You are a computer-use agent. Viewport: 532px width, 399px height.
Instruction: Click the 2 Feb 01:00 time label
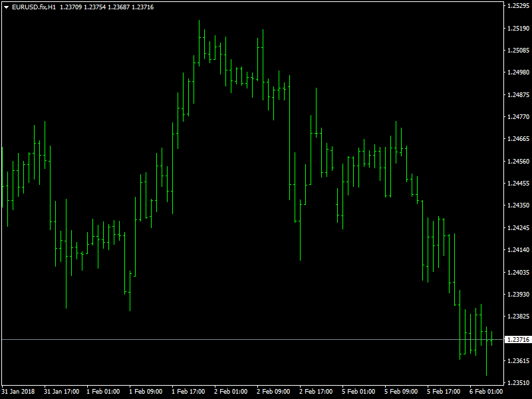click(231, 392)
